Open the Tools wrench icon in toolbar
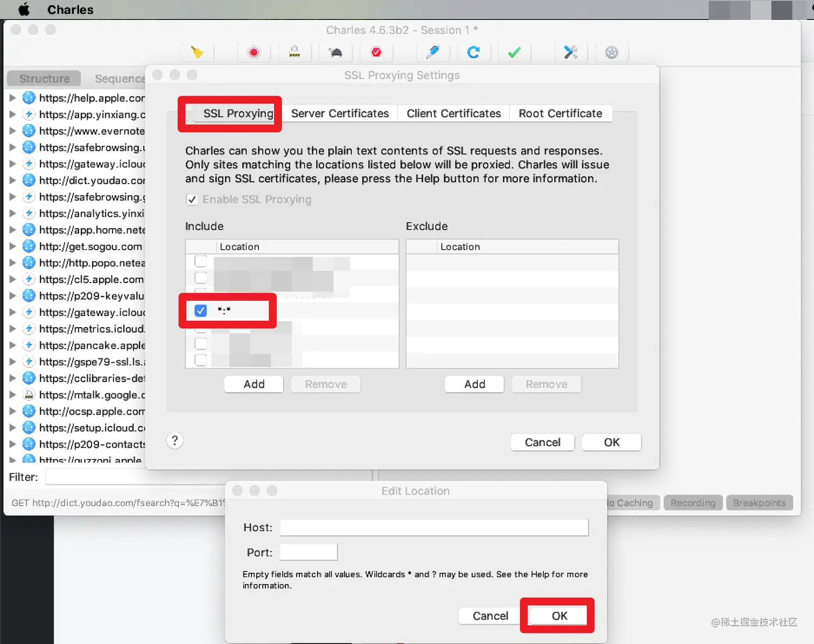Image resolution: width=814 pixels, height=644 pixels. click(570, 52)
